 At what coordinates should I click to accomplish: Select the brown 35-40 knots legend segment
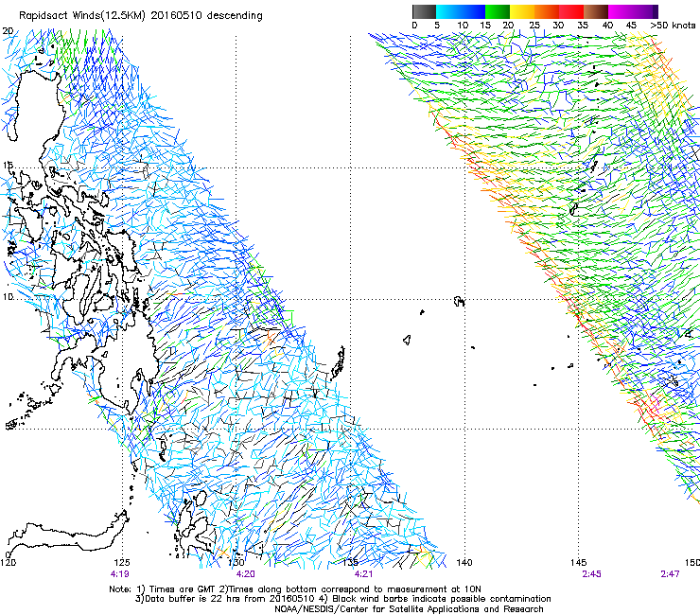[x=596, y=11]
